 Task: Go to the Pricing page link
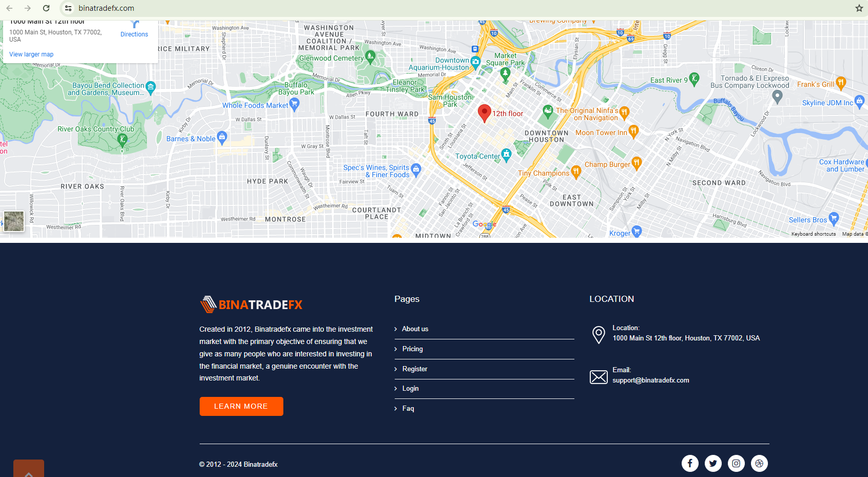(413, 349)
